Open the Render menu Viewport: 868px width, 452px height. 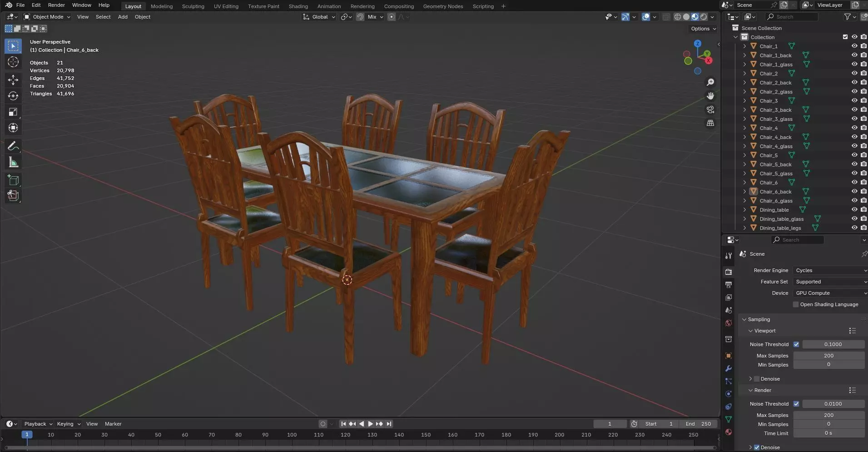click(x=56, y=5)
